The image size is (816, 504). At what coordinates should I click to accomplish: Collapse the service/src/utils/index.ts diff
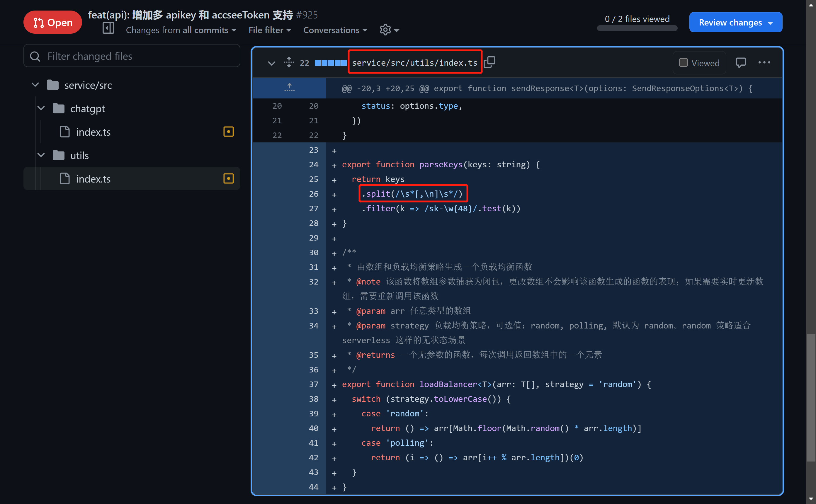coord(271,63)
